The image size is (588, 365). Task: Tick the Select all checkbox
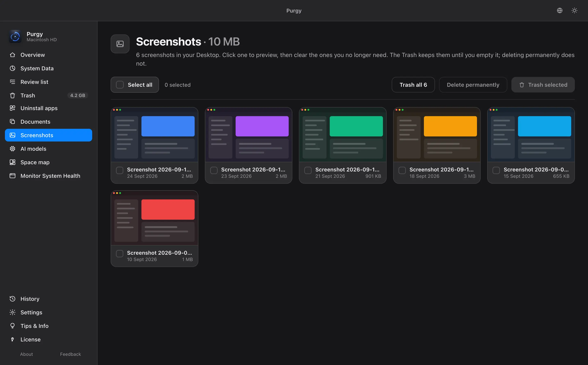point(120,85)
